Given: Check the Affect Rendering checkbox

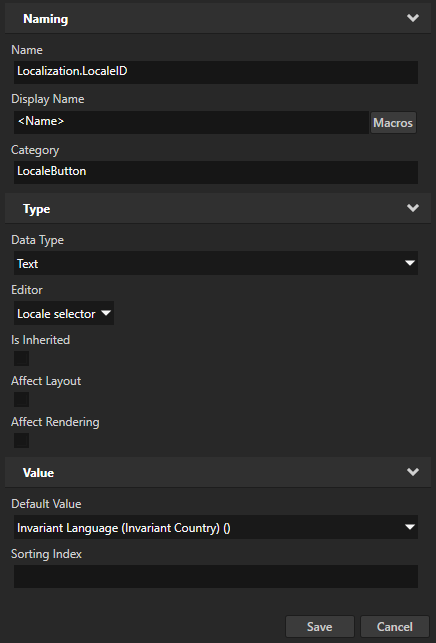Looking at the screenshot, I should coord(21,440).
